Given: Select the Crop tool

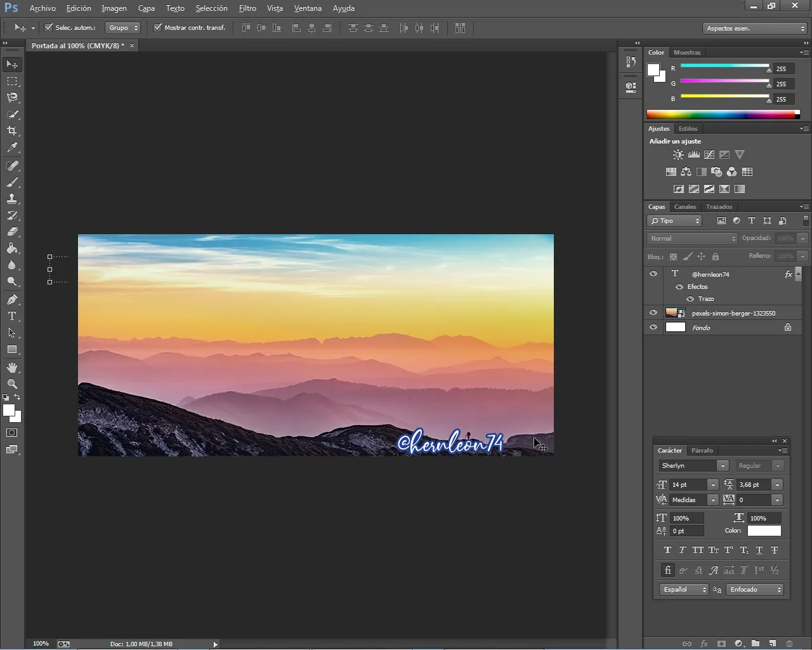Looking at the screenshot, I should pos(12,131).
